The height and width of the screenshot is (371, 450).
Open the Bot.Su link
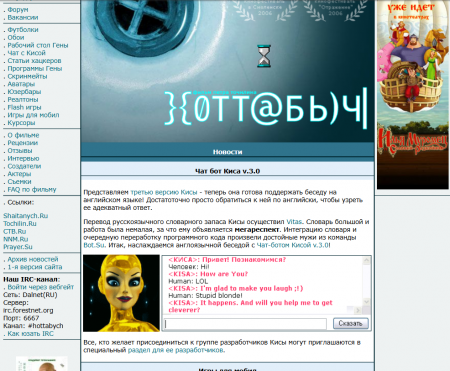(x=94, y=245)
